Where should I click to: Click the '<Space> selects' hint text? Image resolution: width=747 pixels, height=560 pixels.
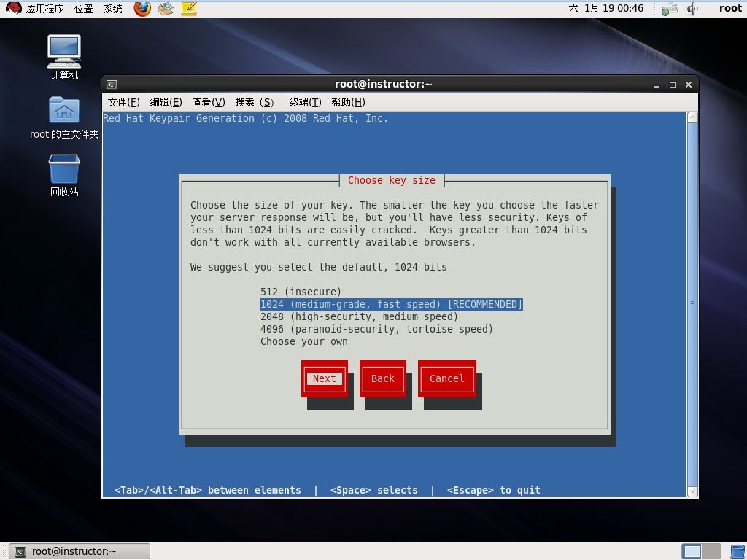pos(374,490)
